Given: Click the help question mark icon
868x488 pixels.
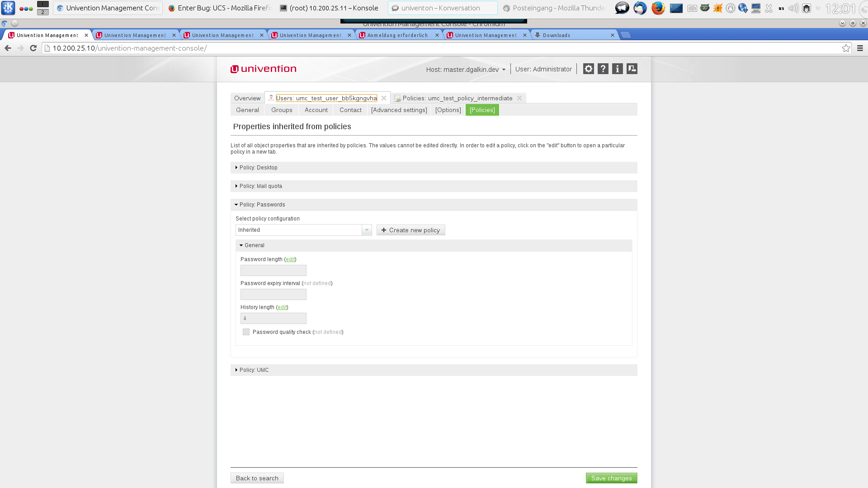Looking at the screenshot, I should [603, 69].
